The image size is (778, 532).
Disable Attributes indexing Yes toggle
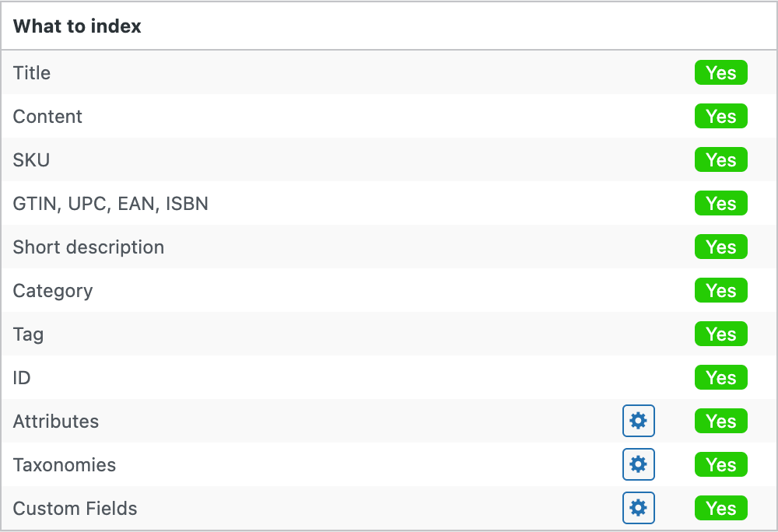click(720, 422)
